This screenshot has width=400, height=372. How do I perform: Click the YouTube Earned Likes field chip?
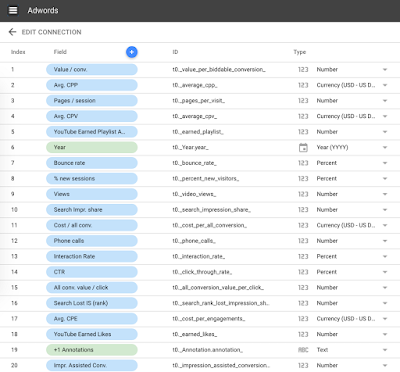(92, 334)
